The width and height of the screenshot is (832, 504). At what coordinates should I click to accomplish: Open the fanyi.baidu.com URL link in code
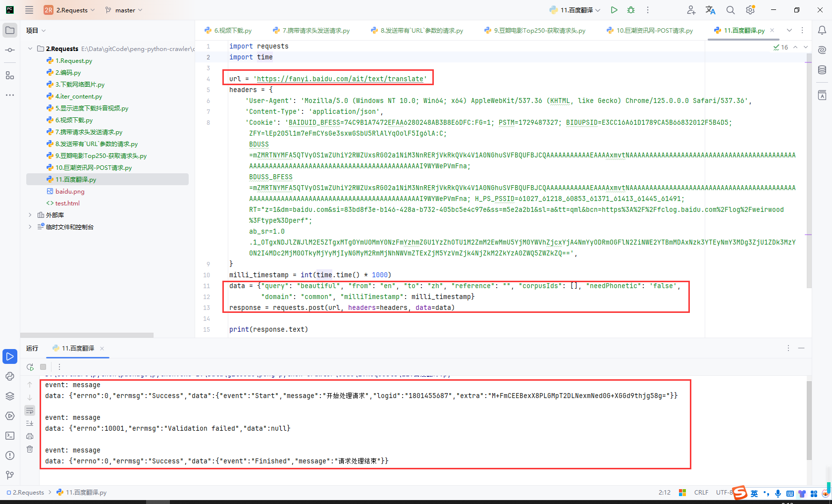pyautogui.click(x=340, y=79)
